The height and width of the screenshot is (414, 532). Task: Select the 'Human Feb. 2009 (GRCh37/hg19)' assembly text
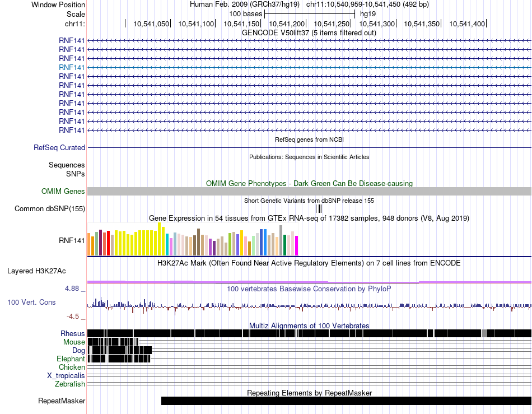coord(244,4)
